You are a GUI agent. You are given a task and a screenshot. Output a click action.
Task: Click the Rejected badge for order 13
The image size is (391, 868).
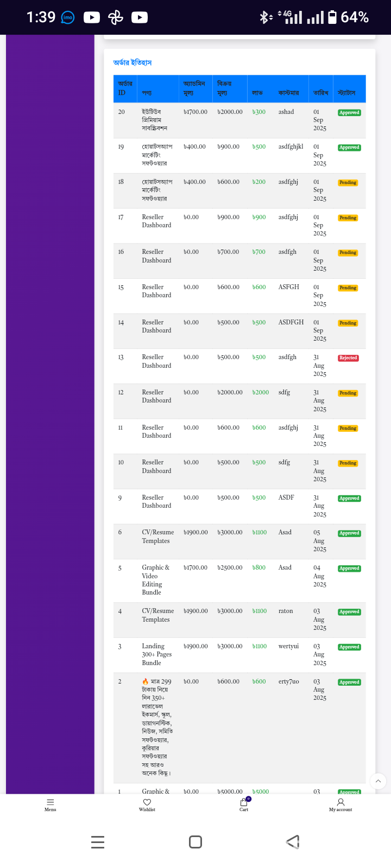click(348, 358)
